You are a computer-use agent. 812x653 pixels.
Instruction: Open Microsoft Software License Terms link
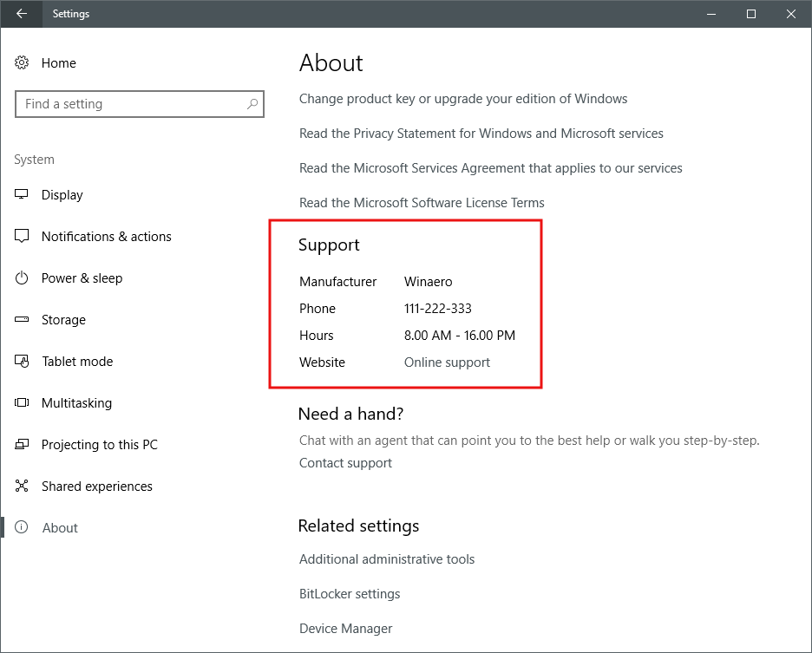click(x=422, y=203)
